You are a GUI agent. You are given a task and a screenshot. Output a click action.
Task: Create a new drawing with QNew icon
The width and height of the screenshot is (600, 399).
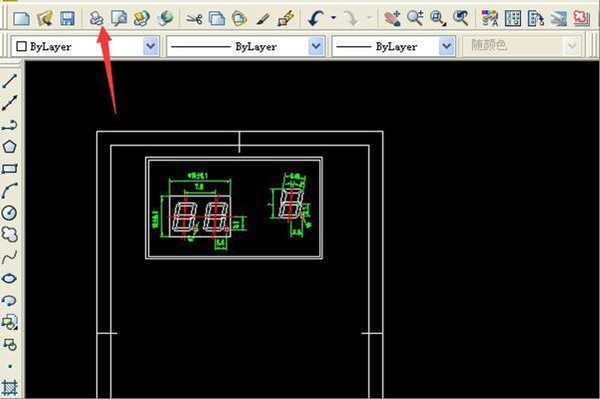click(x=21, y=18)
